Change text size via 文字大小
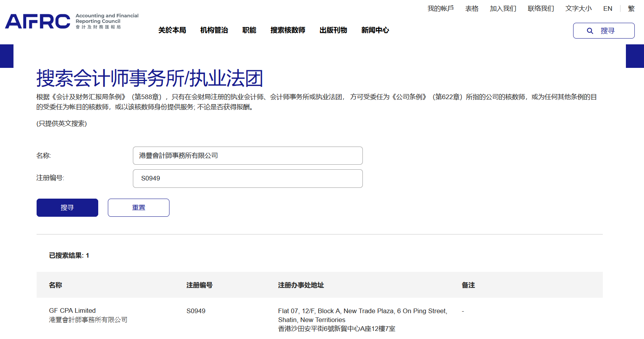The image size is (644, 339). [x=578, y=8]
